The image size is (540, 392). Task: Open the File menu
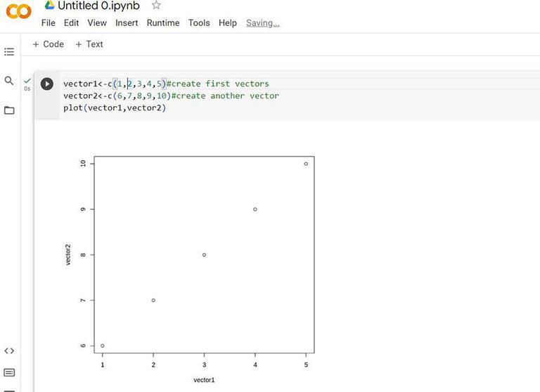click(x=48, y=22)
